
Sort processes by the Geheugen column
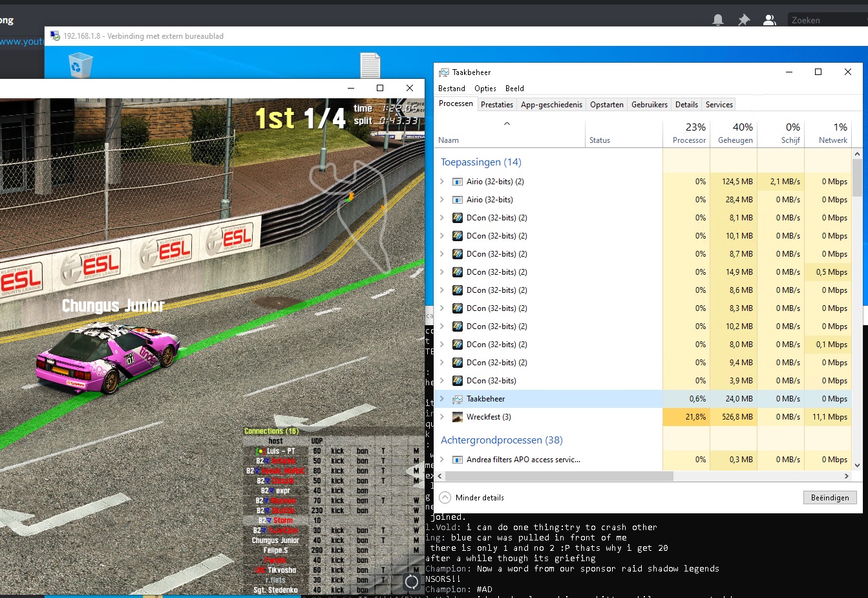point(733,133)
